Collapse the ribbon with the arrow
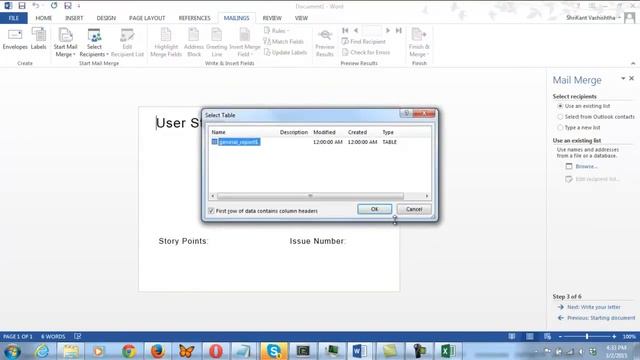This screenshot has width=640, height=360. click(x=633, y=63)
